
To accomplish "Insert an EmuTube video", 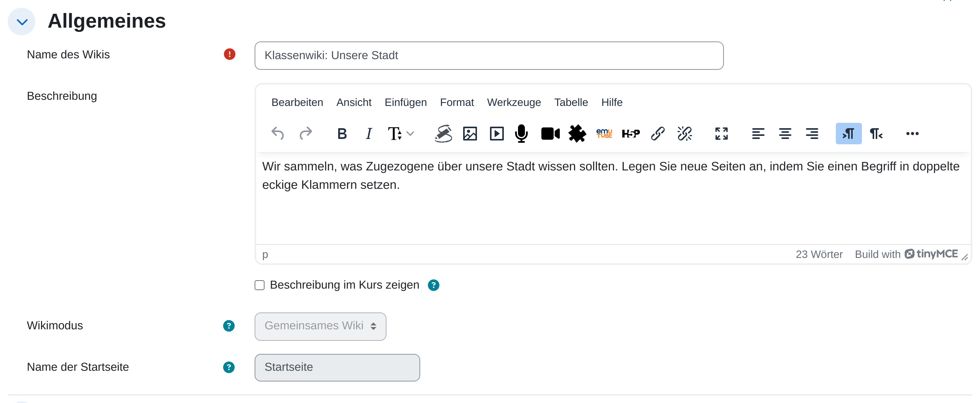I will point(604,134).
